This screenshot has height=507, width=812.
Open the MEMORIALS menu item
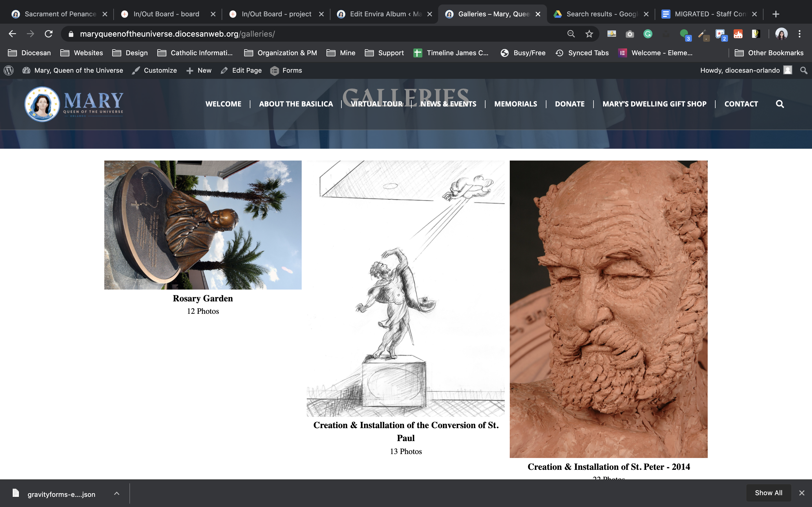(x=515, y=104)
